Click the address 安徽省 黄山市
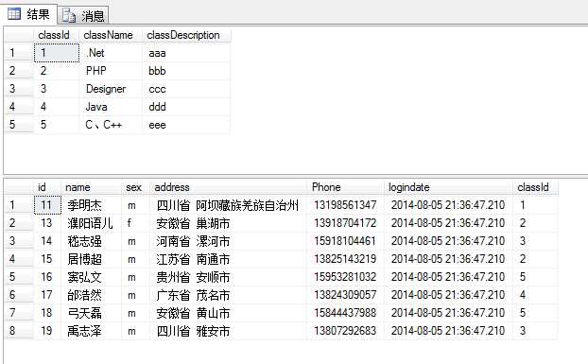This screenshot has width=588, height=364. coord(228,313)
